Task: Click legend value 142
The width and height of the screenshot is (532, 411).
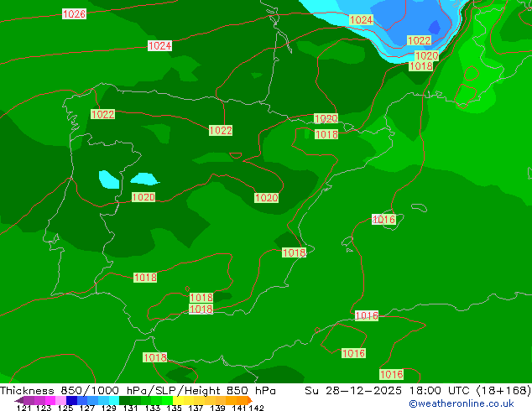Action: (x=256, y=408)
